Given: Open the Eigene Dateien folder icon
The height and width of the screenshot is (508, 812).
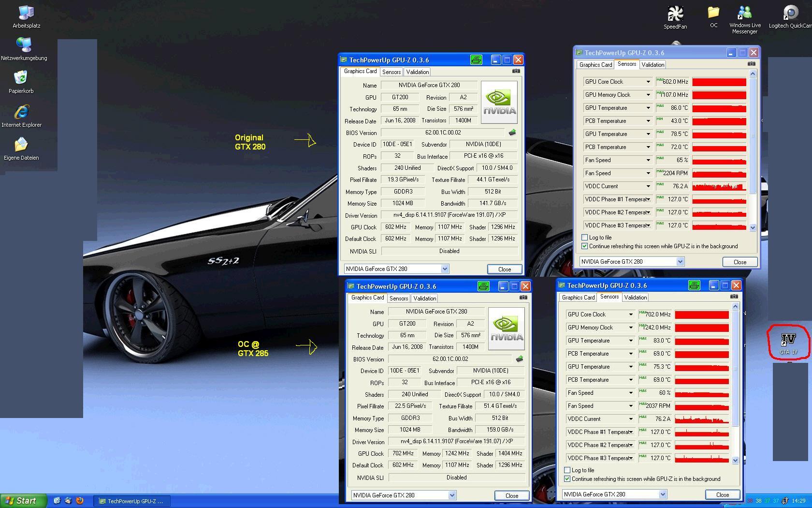Looking at the screenshot, I should pyautogui.click(x=21, y=149).
